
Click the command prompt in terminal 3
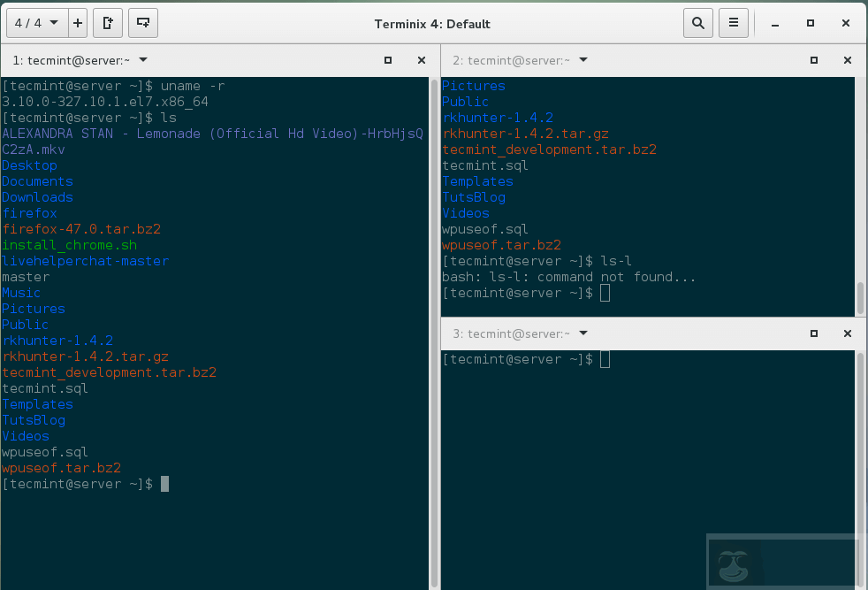pos(522,358)
